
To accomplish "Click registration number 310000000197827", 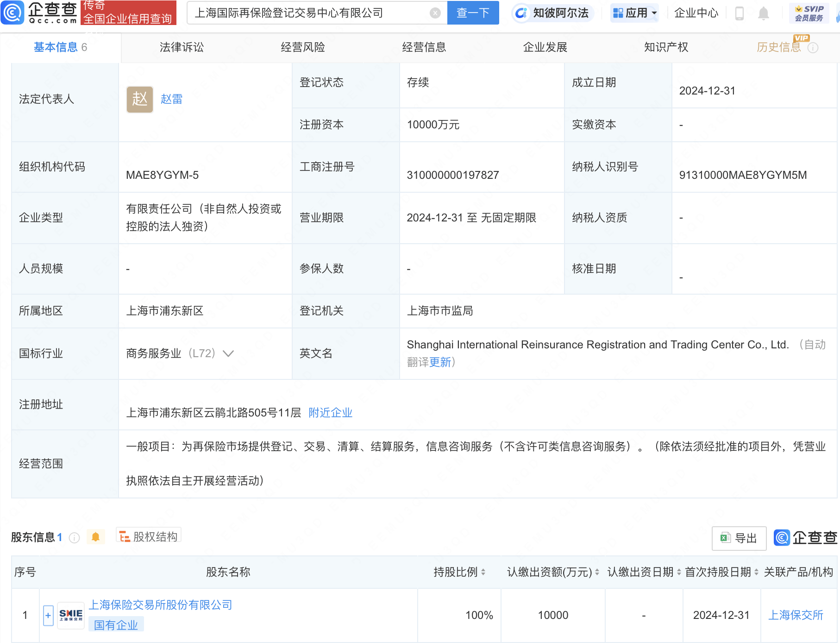I will (453, 175).
